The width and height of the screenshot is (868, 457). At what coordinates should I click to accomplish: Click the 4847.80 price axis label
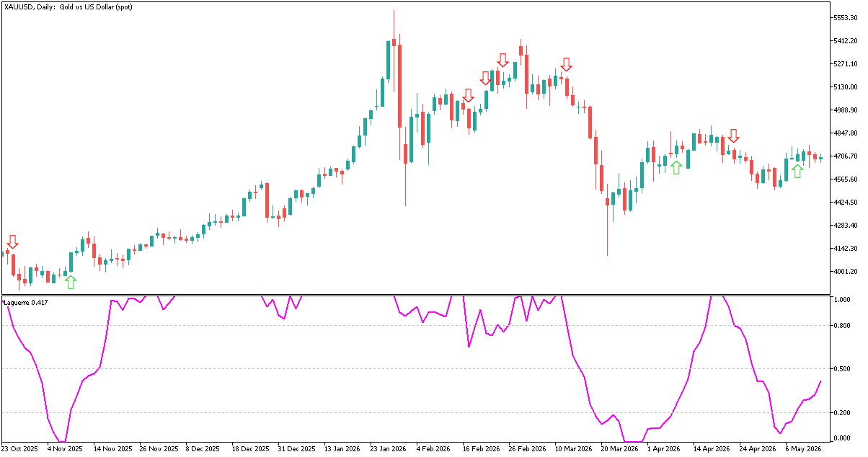click(x=846, y=133)
